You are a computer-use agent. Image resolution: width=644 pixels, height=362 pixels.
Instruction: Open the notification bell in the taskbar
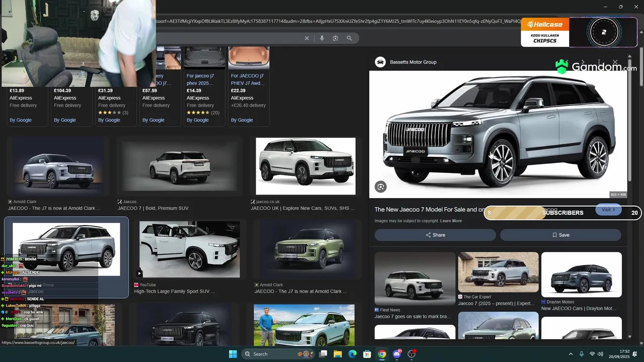[635, 354]
